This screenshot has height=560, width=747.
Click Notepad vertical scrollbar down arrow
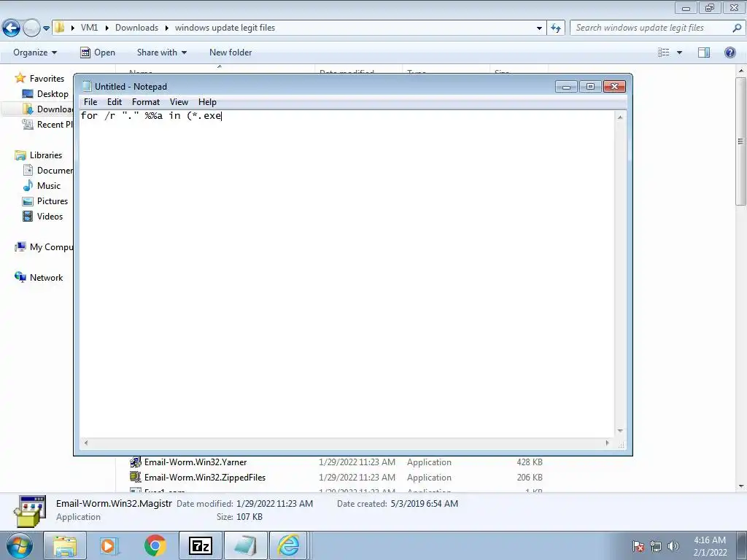(620, 431)
